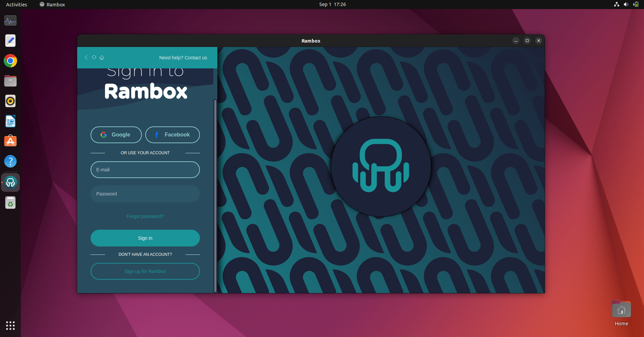
Task: Reload the sign-in page with the refresh icon
Action: [94, 57]
